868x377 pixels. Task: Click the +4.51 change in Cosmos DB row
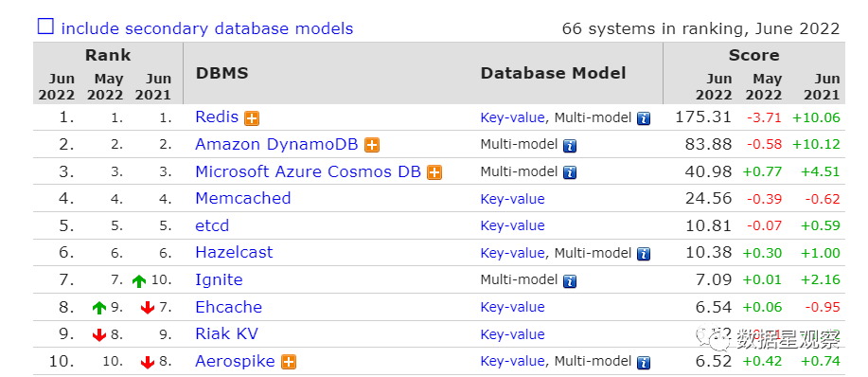click(820, 171)
